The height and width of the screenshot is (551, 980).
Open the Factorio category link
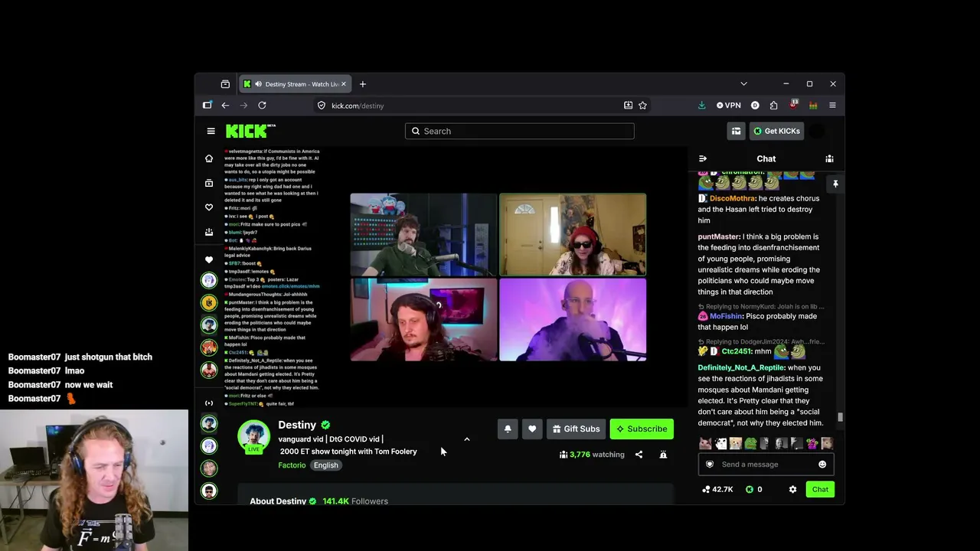coord(292,465)
